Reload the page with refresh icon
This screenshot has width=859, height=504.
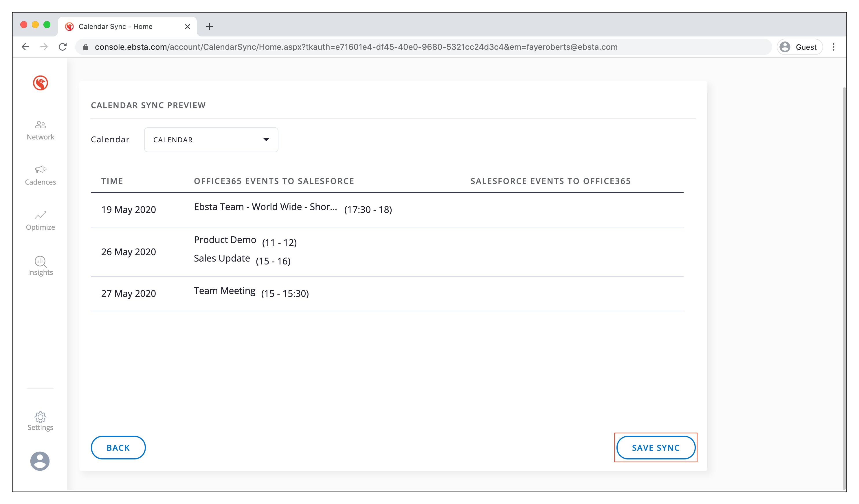click(63, 47)
